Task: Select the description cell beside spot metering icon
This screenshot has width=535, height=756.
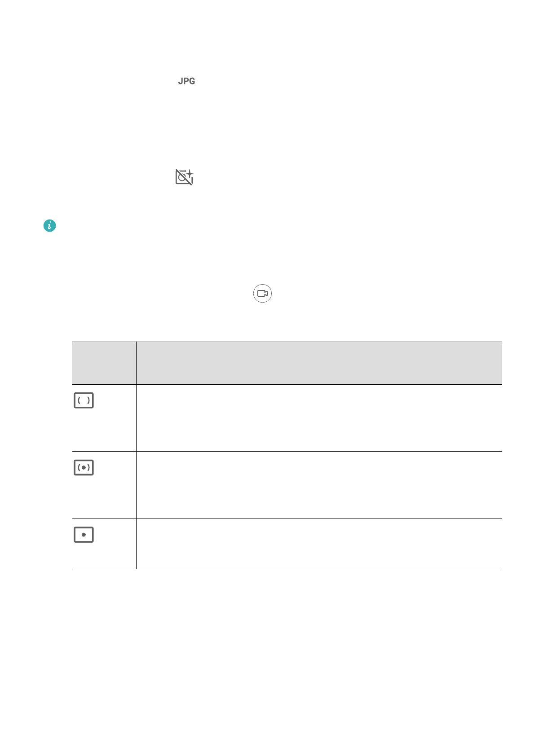Action: point(318,544)
